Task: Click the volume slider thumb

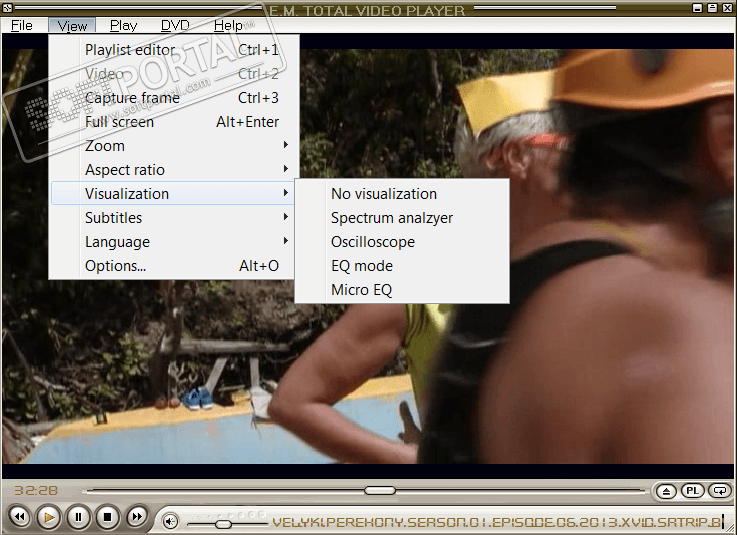Action: [x=223, y=523]
